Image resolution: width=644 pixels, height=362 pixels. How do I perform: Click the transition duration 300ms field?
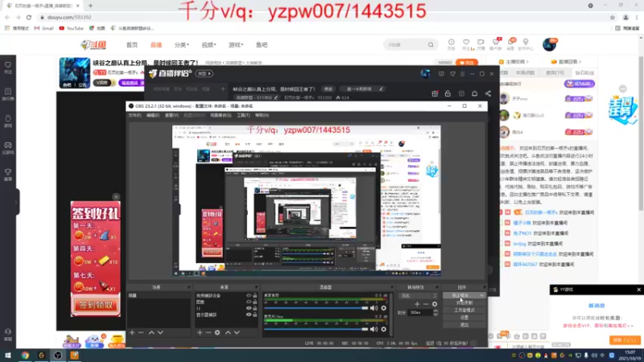pyautogui.click(x=420, y=313)
